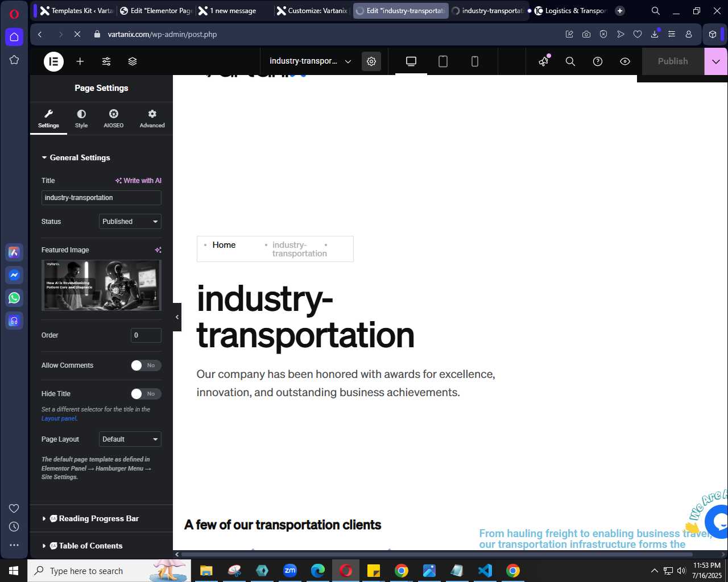Open the taskbar volume control

coord(681,571)
